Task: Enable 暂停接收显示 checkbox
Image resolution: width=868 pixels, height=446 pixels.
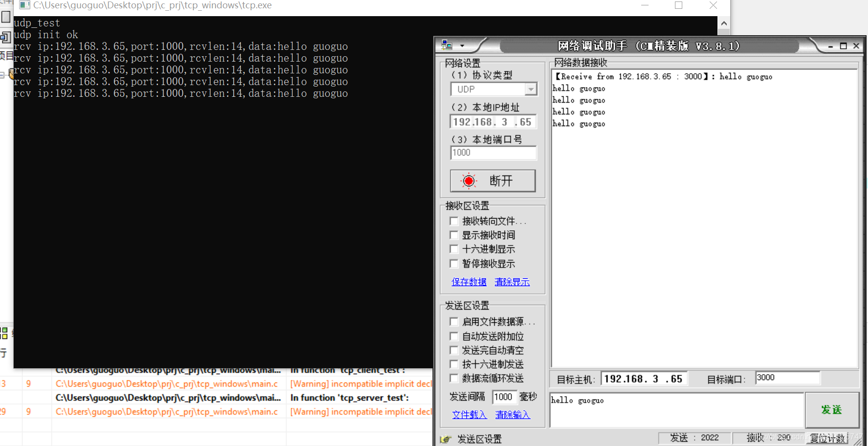Action: click(x=454, y=264)
